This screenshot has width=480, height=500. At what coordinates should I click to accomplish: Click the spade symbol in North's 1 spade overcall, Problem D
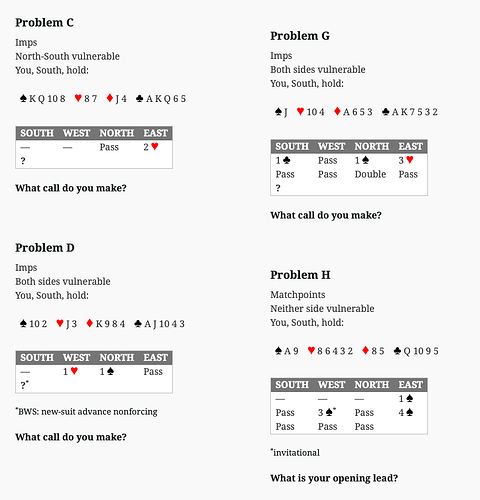pos(110,371)
